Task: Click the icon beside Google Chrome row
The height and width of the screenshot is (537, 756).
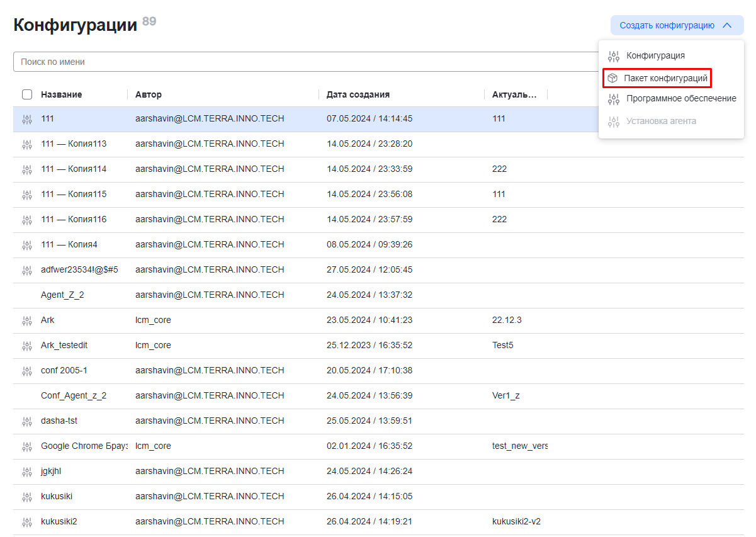Action: (x=26, y=446)
